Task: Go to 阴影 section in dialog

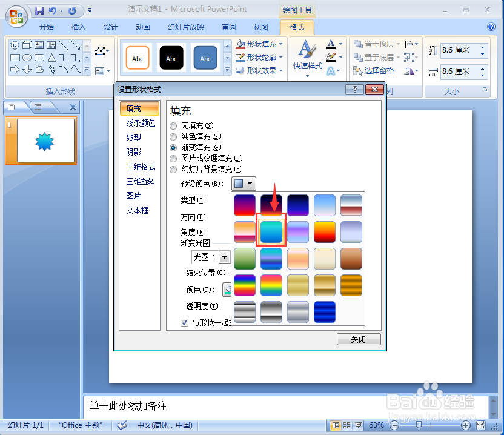Action: (133, 151)
